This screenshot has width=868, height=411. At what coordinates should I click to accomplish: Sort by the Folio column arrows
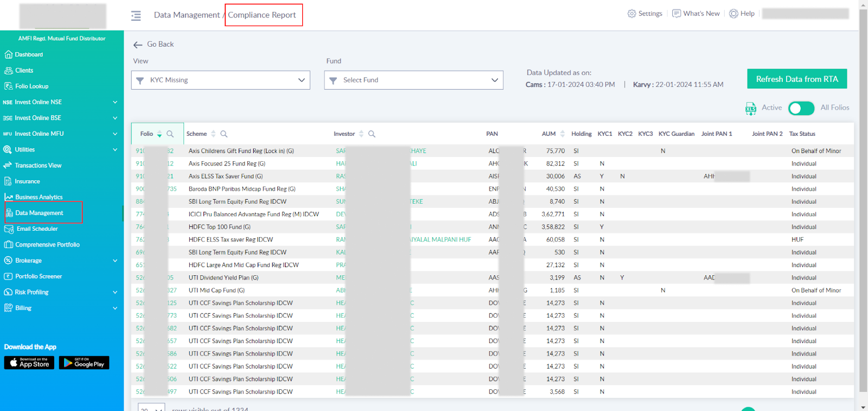point(159,134)
